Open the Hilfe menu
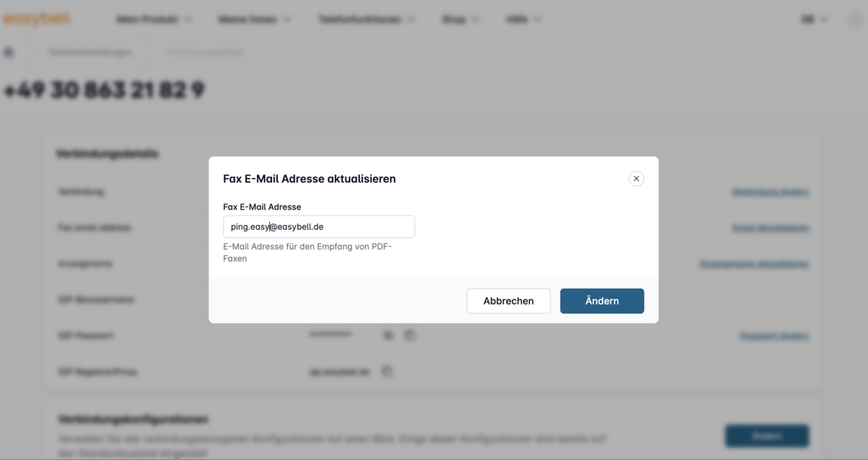This screenshot has height=460, width=868. pyautogui.click(x=524, y=20)
